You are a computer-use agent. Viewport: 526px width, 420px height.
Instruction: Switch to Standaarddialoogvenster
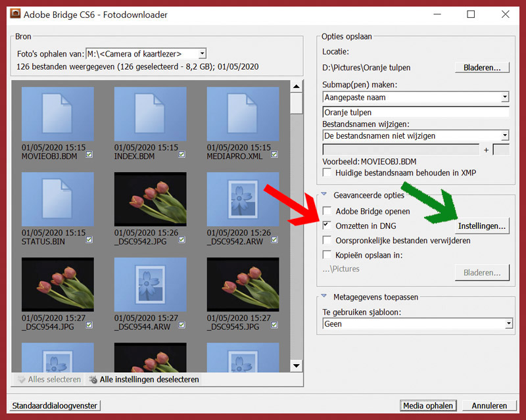55,406
